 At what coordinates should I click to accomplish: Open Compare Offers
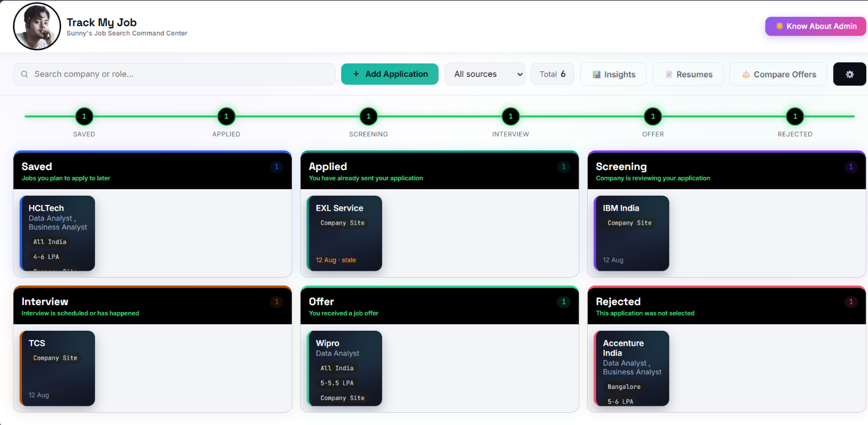coord(778,74)
